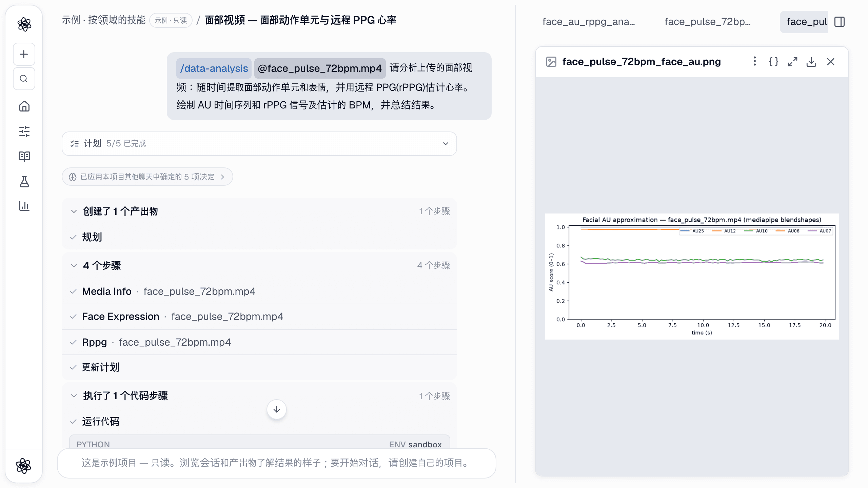Open the Media Info step row

(259, 291)
